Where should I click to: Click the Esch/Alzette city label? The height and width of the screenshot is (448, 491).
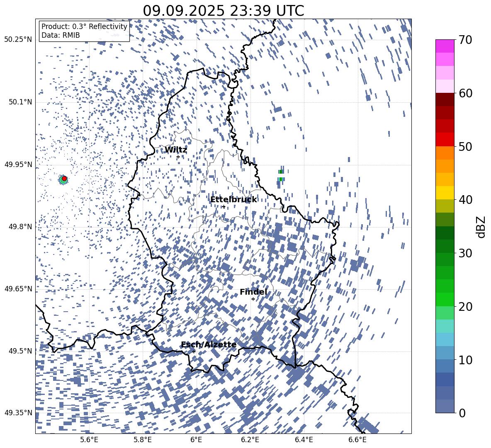point(209,344)
